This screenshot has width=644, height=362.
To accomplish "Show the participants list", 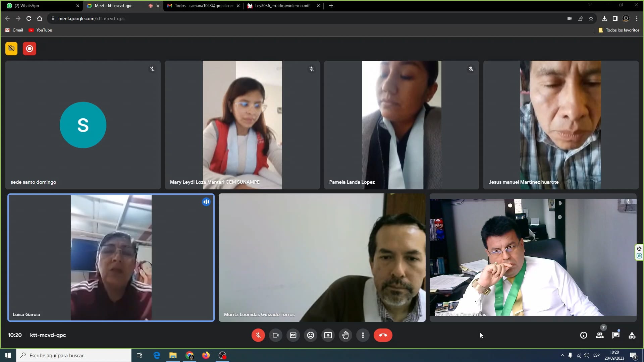I will tap(600, 335).
